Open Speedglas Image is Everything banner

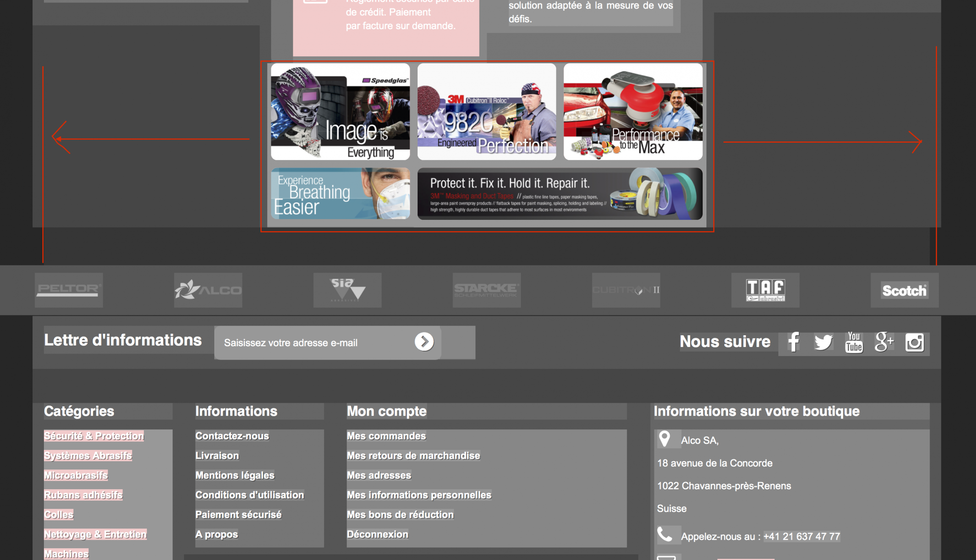point(340,112)
